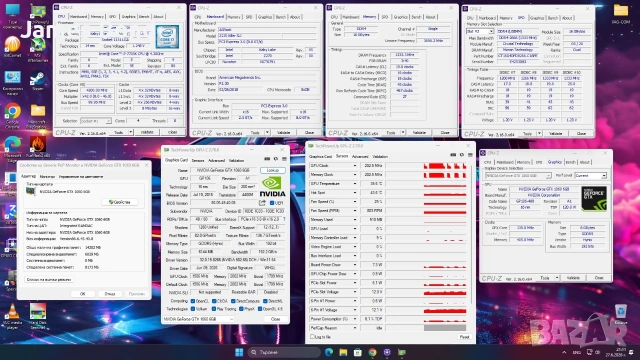
Task: Toggle the OpenCL checkbox in GPU-Z
Action: point(193,301)
